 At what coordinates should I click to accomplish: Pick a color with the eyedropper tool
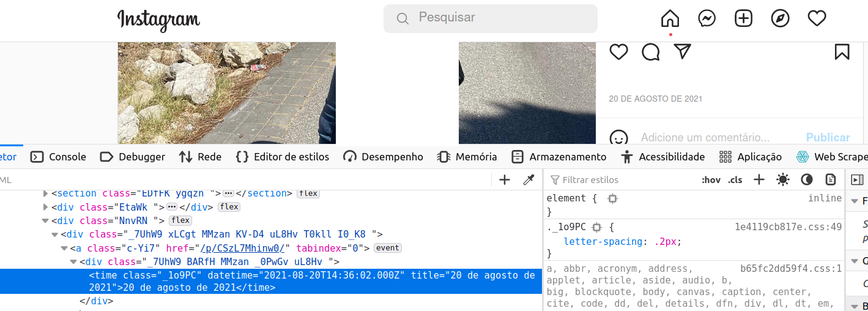[529, 179]
